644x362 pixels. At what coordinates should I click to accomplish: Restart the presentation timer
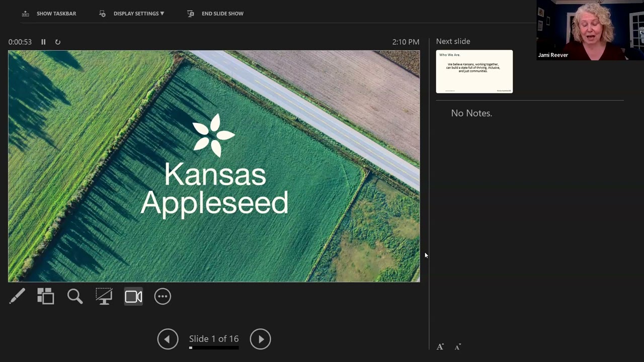pos(58,42)
